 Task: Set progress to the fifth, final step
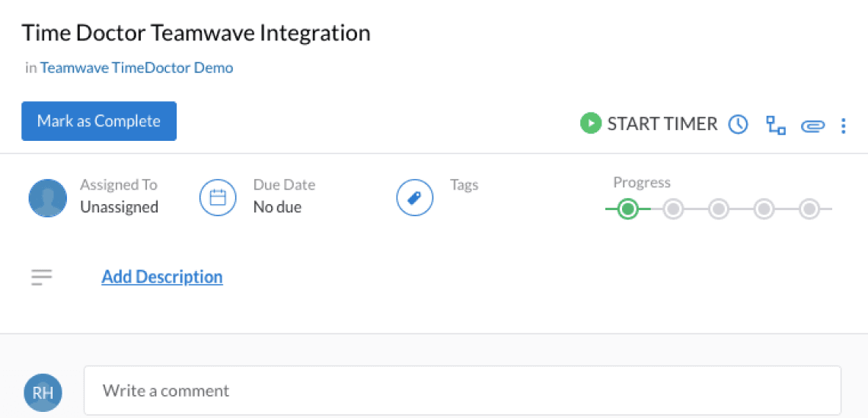809,209
